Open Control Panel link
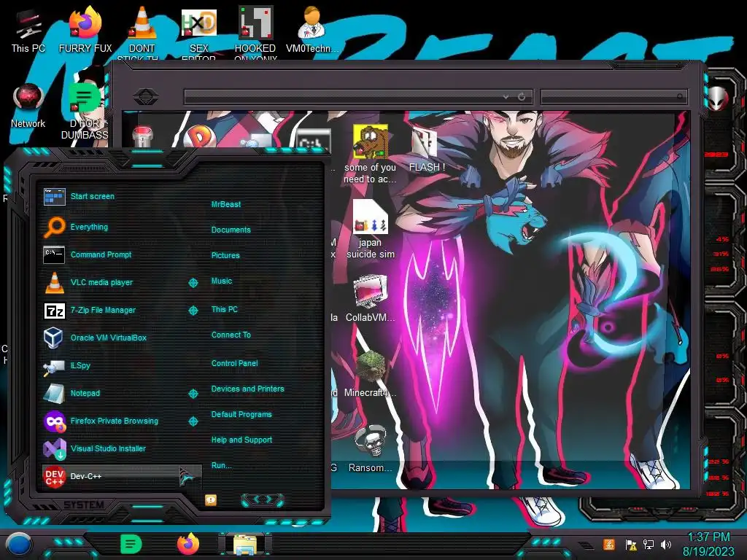This screenshot has width=747, height=560. [x=234, y=363]
